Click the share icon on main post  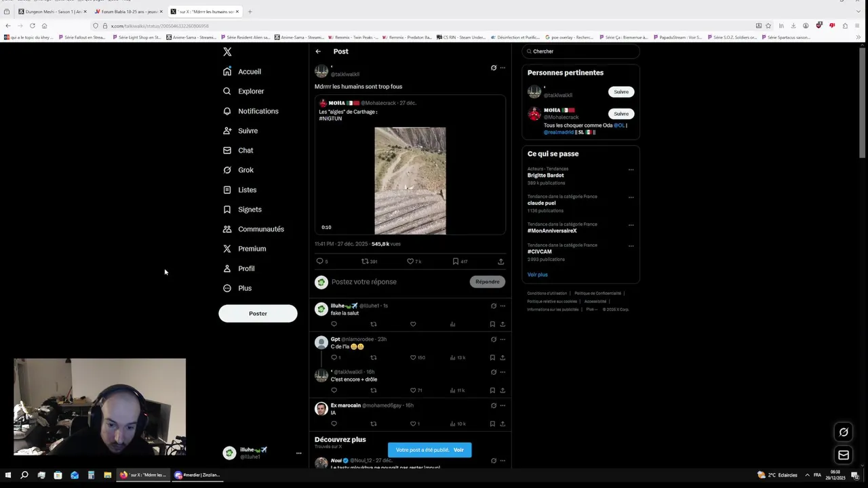(500, 261)
